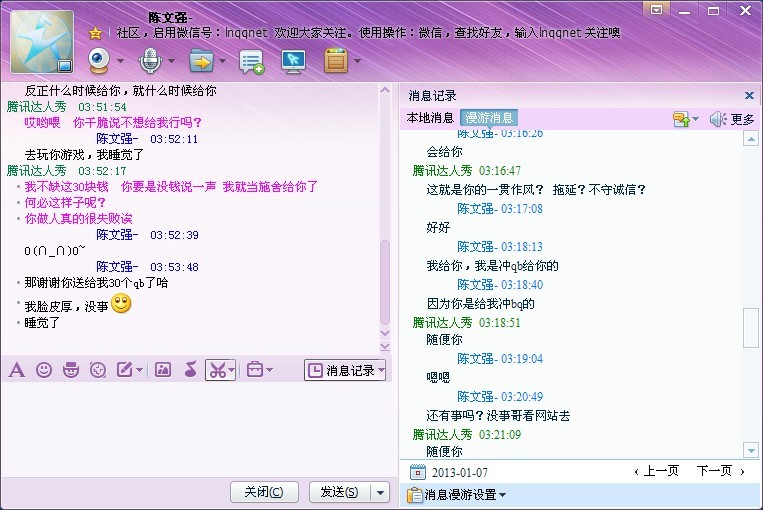
Task: Click the 关闭(C) button
Action: coord(264,492)
